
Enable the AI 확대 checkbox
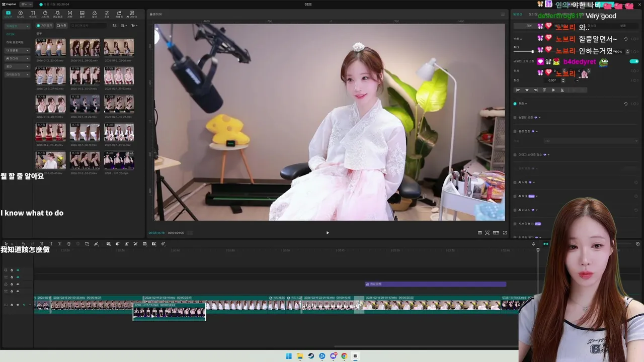pos(515,196)
